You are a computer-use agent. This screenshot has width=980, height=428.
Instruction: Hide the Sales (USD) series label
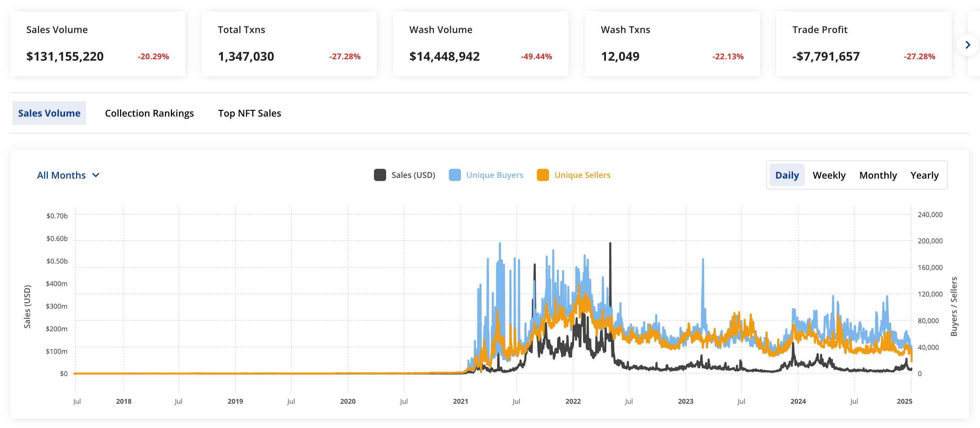[413, 175]
